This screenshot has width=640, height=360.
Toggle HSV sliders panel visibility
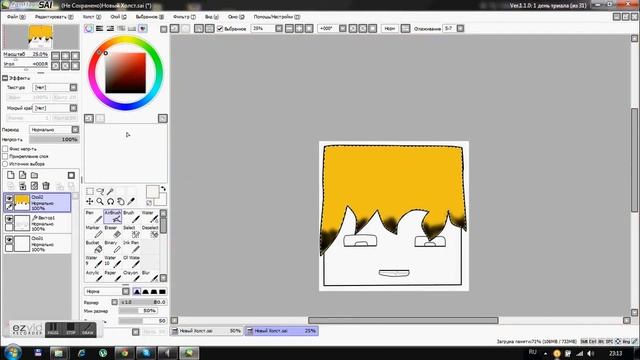(110, 29)
